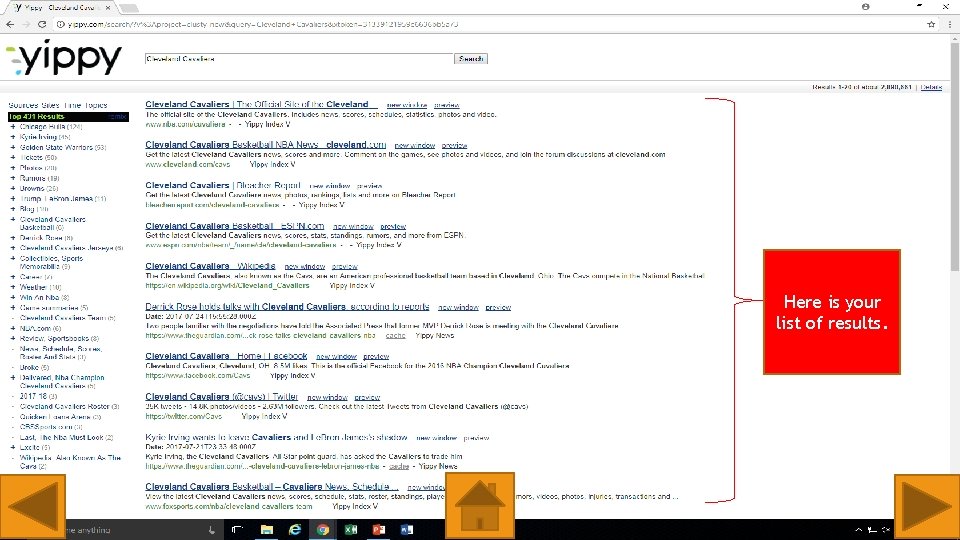
Task: Click the remix link in Top Results bar
Action: (117, 116)
